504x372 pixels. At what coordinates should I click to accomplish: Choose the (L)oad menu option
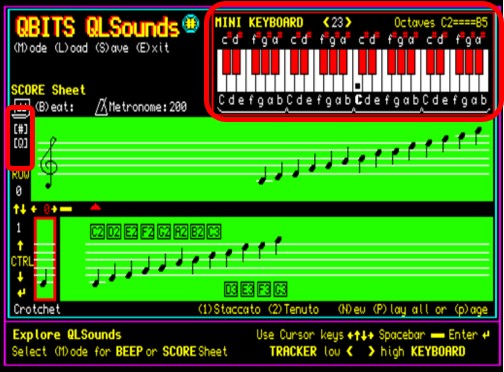click(71, 48)
